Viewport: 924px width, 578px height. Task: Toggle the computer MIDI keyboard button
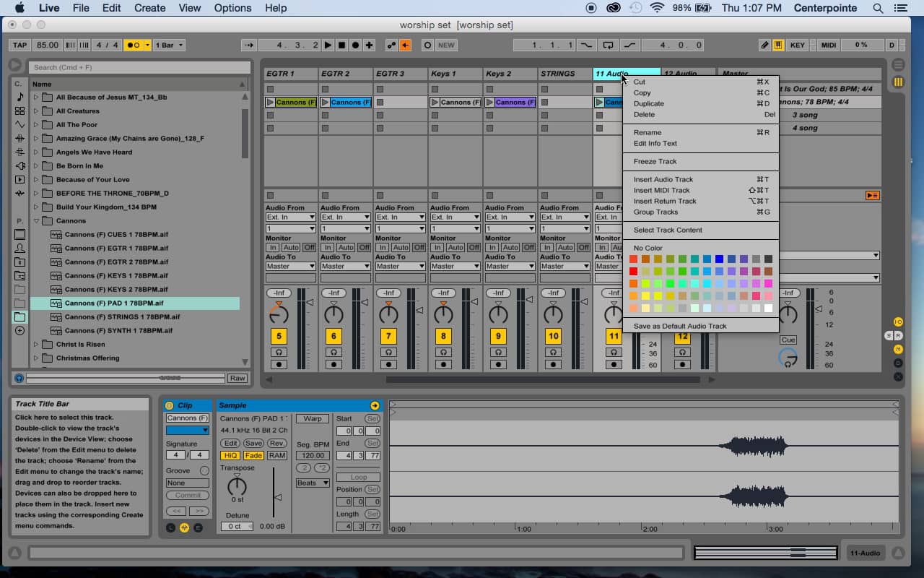[x=779, y=45]
